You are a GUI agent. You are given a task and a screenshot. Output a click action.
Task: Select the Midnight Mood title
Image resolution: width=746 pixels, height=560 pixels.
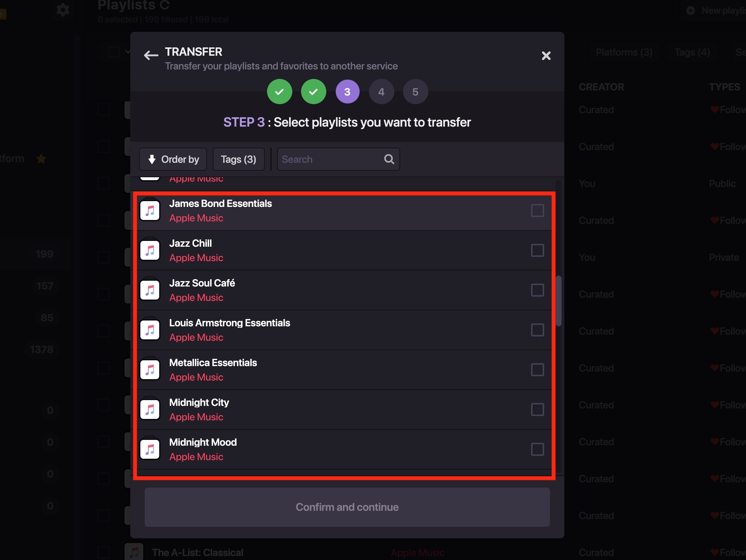(203, 442)
